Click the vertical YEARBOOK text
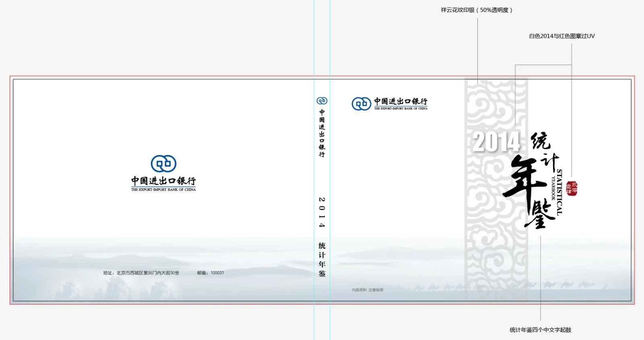This screenshot has width=644, height=340. click(x=553, y=188)
